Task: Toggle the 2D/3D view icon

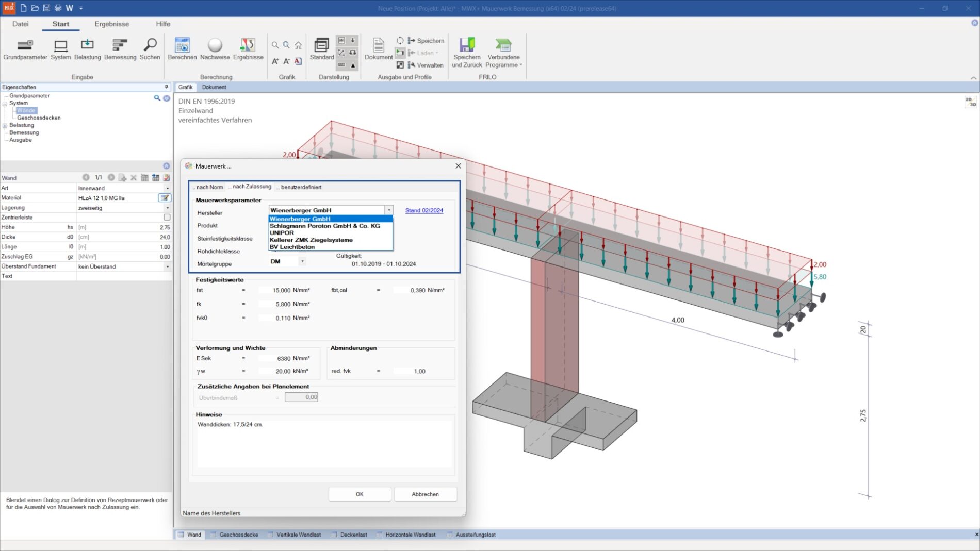Action: (x=970, y=102)
